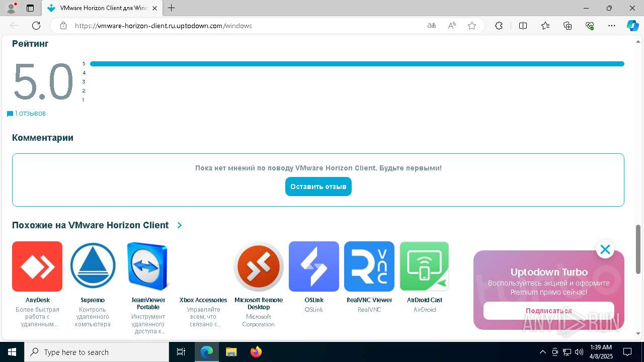Screen dimensions: 644x362
Task: Click the Оставить отзыв button
Action: coord(318,187)
